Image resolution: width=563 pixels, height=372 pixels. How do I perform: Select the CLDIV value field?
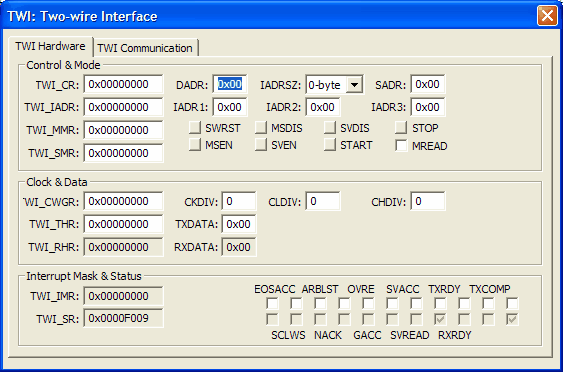tap(323, 201)
